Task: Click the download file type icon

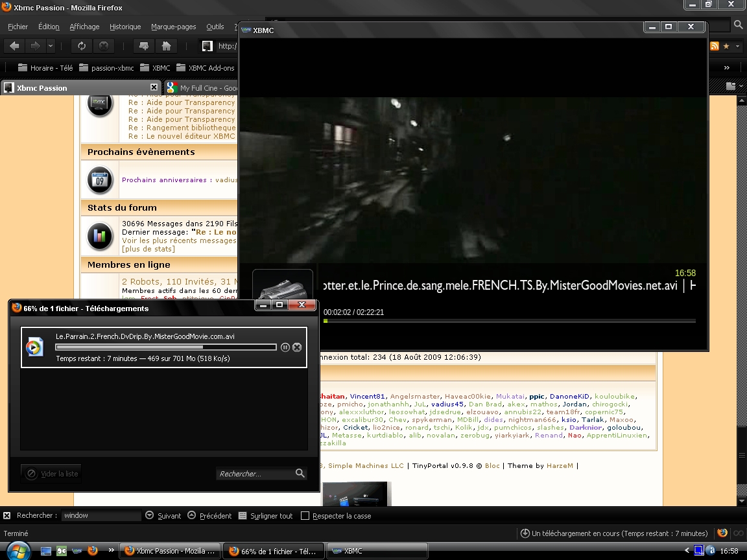Action: point(34,347)
